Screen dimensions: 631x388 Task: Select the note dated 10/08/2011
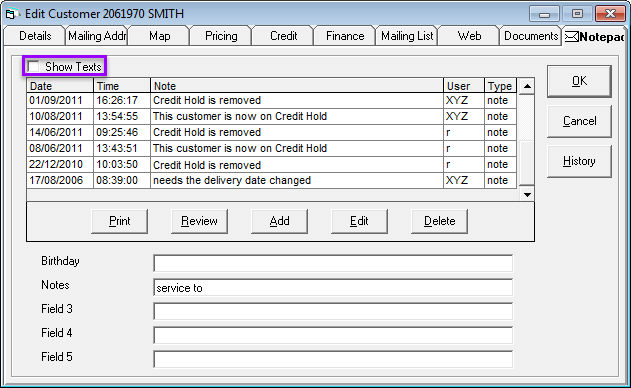[272, 116]
